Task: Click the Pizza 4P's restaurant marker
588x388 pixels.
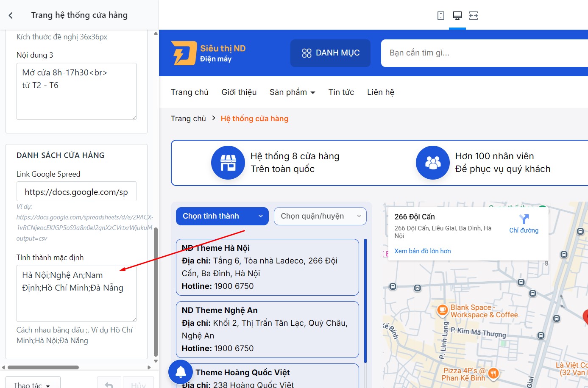Action: coord(493,373)
